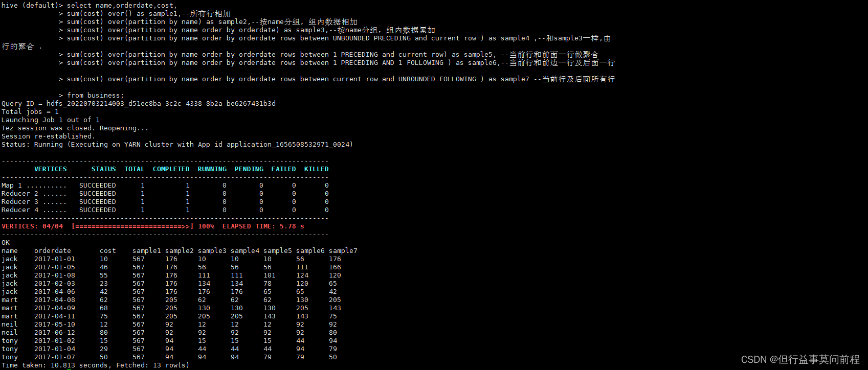Click the 'orderdate' result column header
This screenshot has width=868, height=370.
pyautogui.click(x=53, y=251)
